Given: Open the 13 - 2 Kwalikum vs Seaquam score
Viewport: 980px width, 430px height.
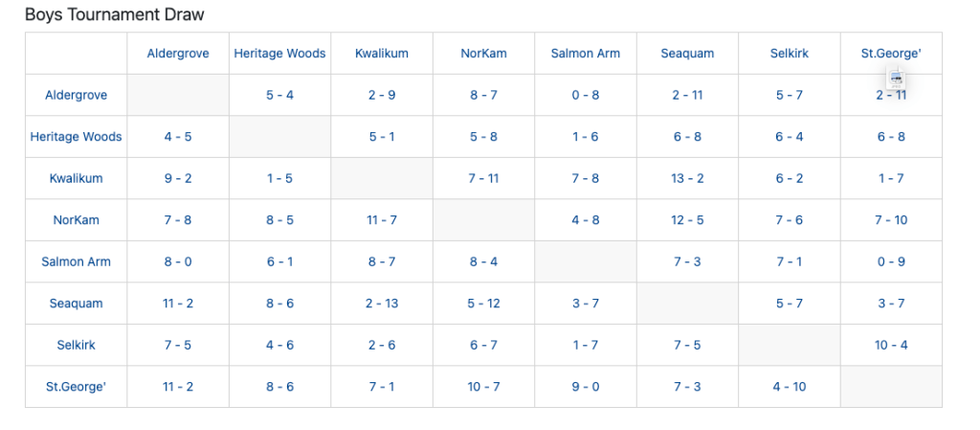Looking at the screenshot, I should (687, 178).
